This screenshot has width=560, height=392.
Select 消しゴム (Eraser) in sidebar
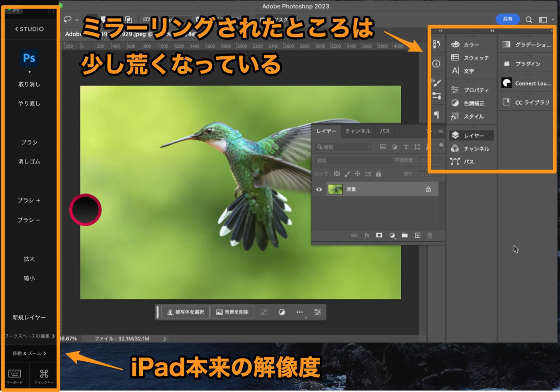(x=29, y=161)
